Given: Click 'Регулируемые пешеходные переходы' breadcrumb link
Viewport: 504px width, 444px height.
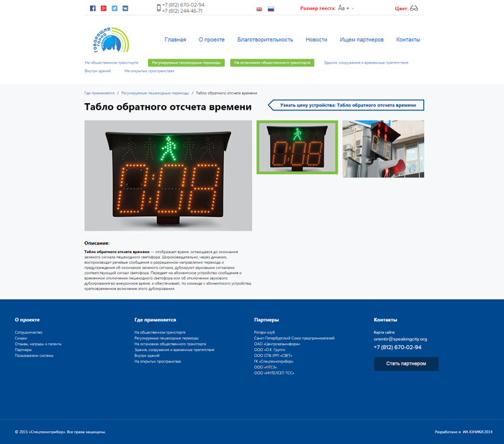Looking at the screenshot, I should 156,93.
